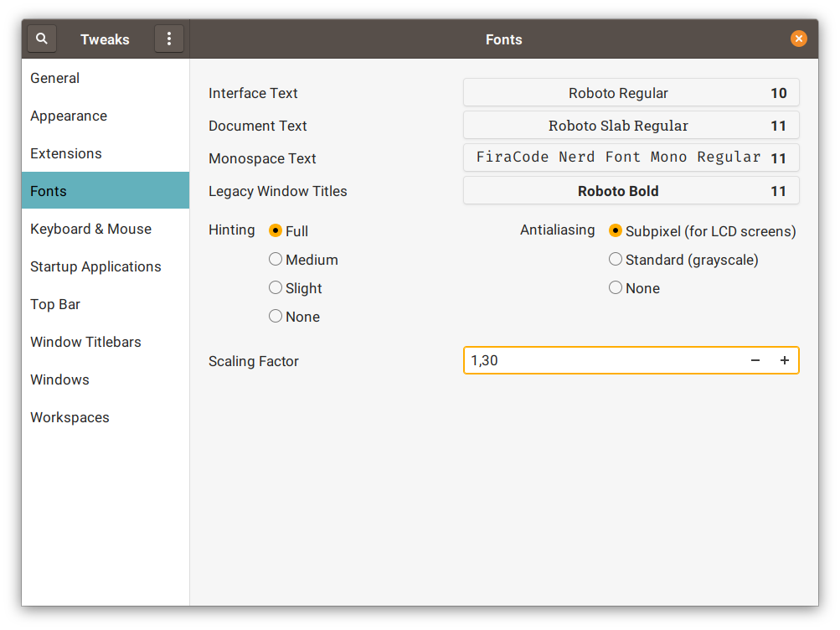Switch to Extensions section
Image resolution: width=840 pixels, height=630 pixels.
106,153
